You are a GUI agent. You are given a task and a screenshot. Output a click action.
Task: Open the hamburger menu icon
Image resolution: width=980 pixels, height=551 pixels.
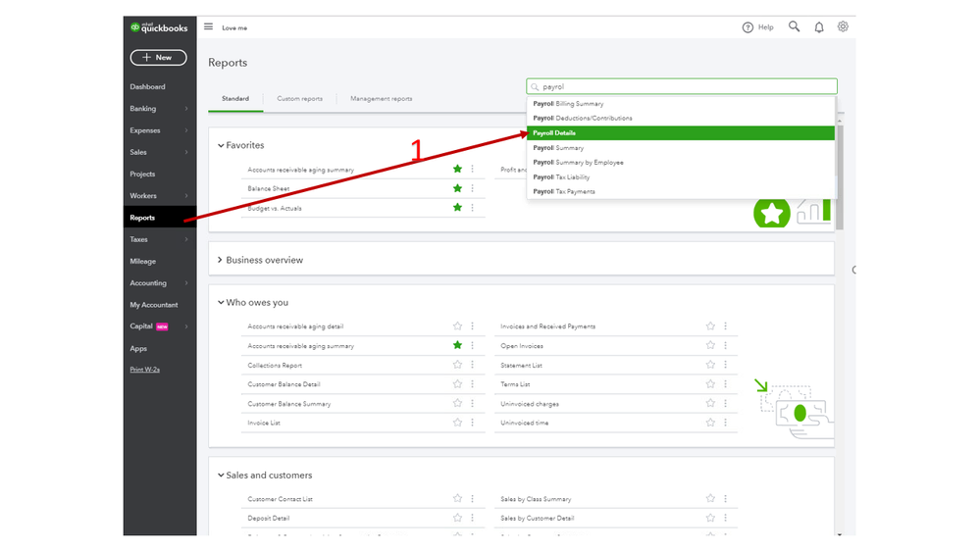[x=208, y=26]
